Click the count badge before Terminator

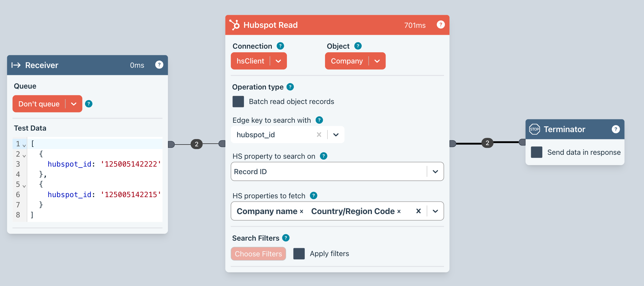pos(488,143)
